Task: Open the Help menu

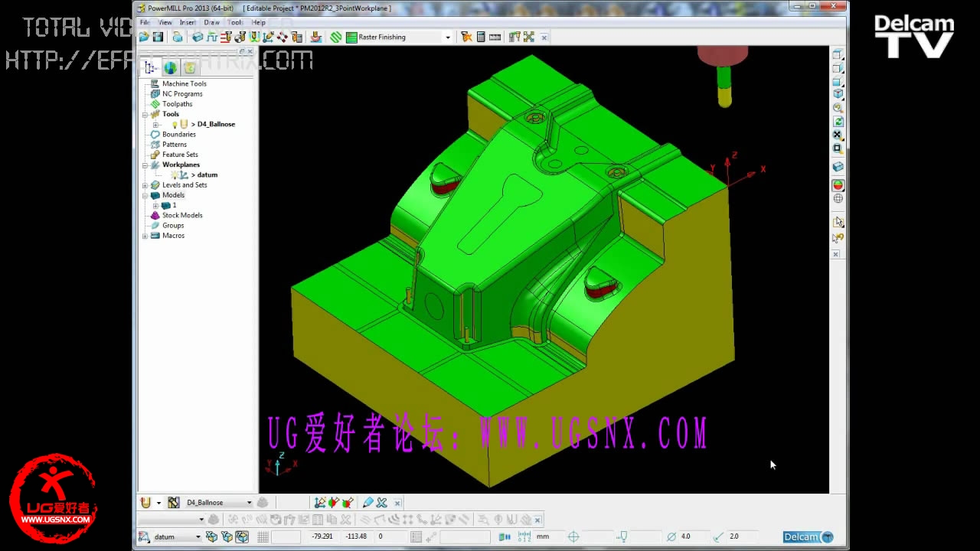Action: pos(259,22)
